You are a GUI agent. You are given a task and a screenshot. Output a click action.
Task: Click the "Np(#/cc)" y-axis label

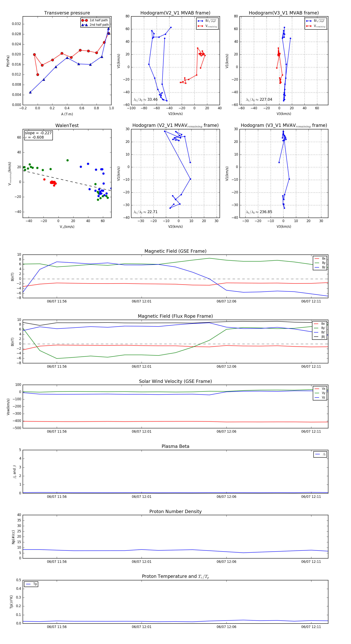pos(13,537)
